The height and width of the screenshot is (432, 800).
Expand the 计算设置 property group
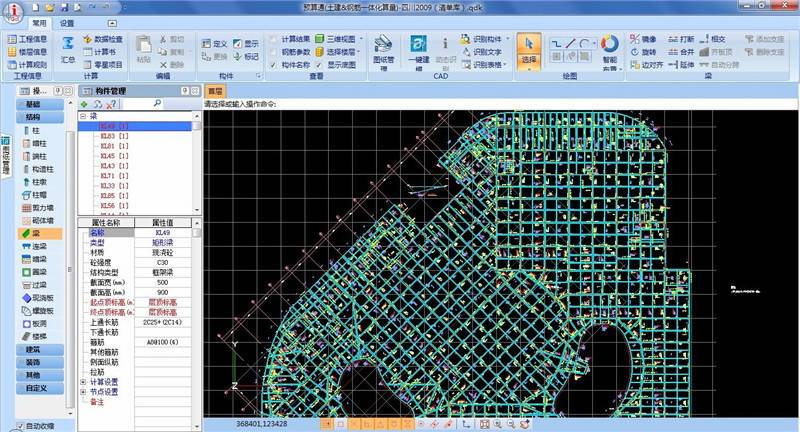point(83,381)
